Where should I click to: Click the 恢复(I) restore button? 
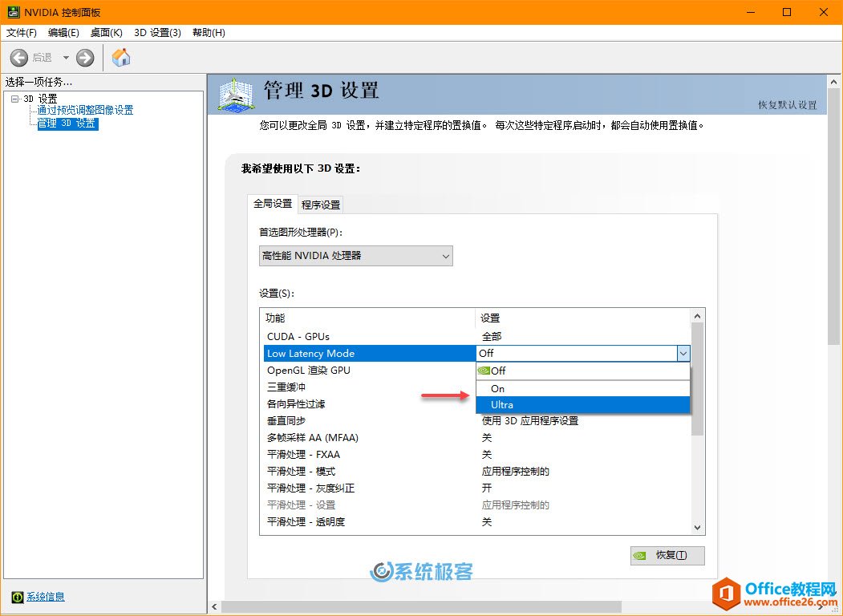coord(667,555)
